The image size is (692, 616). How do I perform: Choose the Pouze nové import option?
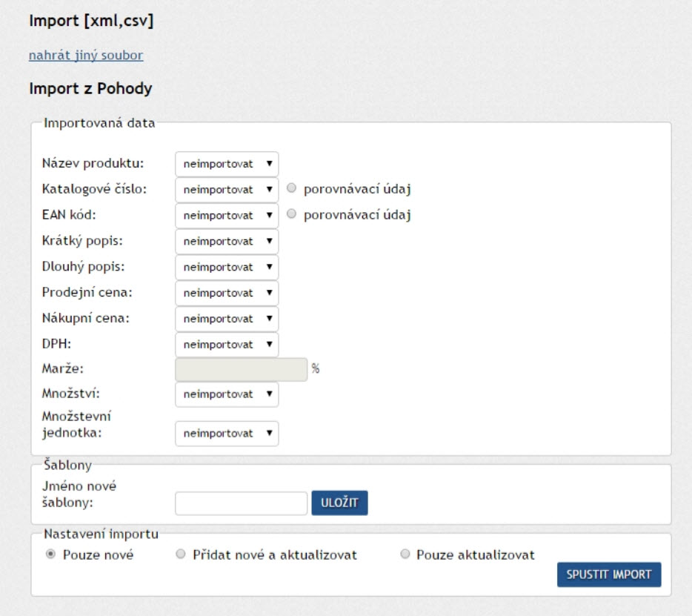click(50, 554)
